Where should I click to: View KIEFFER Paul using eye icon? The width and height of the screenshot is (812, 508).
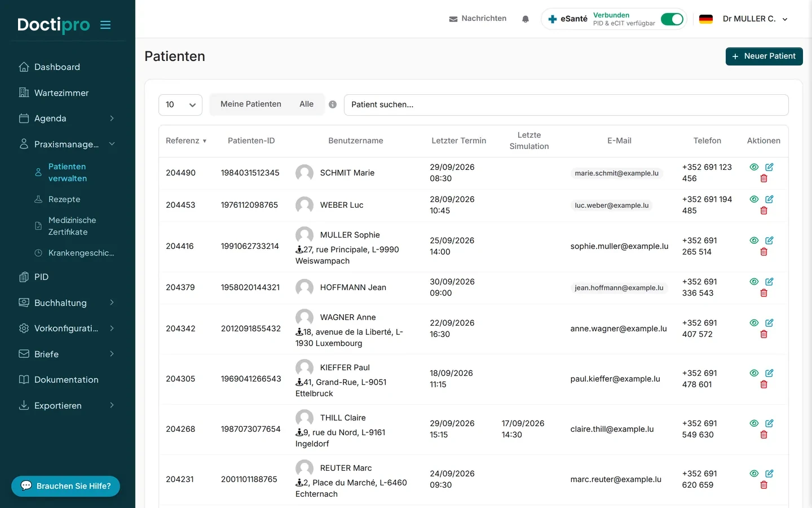click(x=754, y=373)
